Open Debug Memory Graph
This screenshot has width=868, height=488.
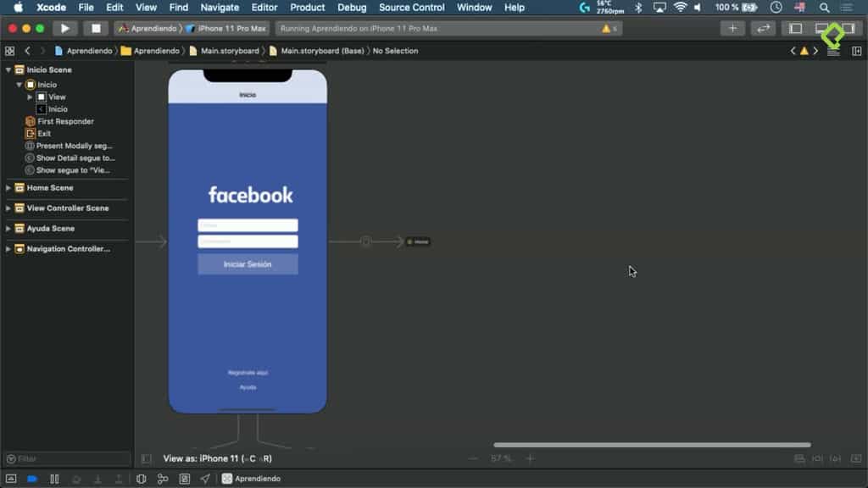pyautogui.click(x=162, y=479)
